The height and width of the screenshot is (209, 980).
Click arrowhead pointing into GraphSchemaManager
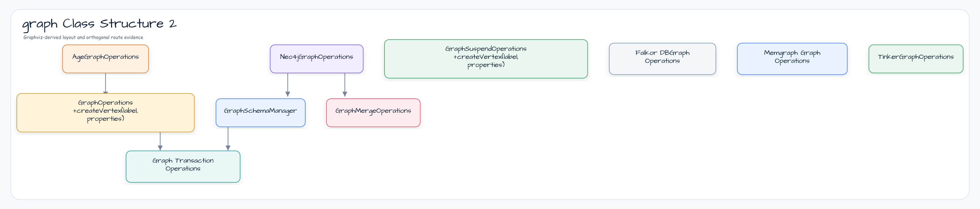pyautogui.click(x=288, y=94)
